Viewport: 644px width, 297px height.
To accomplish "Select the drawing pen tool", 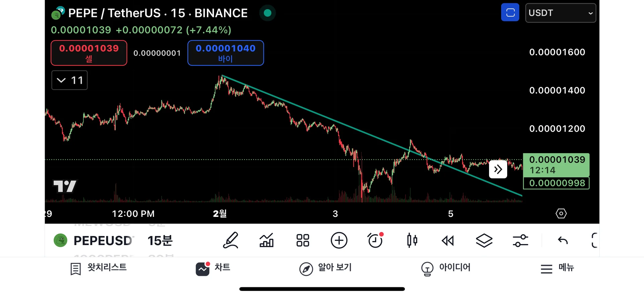I will pyautogui.click(x=231, y=240).
